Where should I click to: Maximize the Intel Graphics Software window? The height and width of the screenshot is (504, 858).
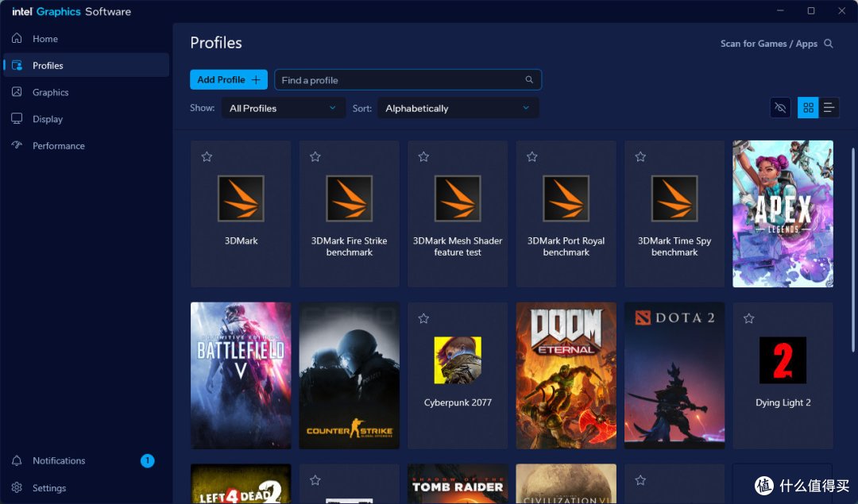click(811, 11)
